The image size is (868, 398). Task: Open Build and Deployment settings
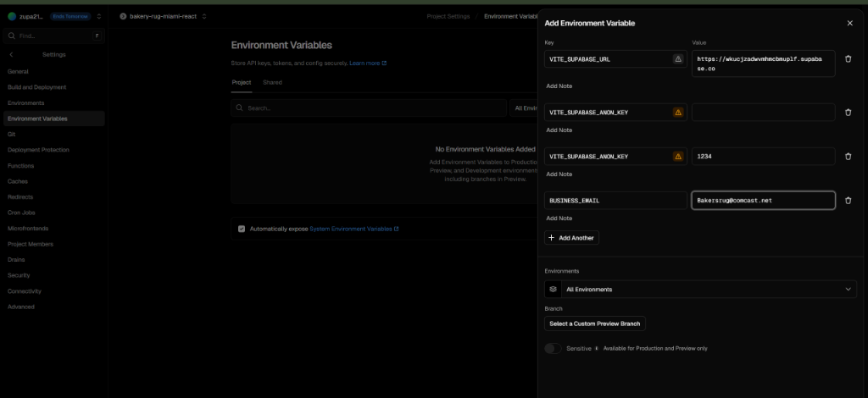pos(36,87)
